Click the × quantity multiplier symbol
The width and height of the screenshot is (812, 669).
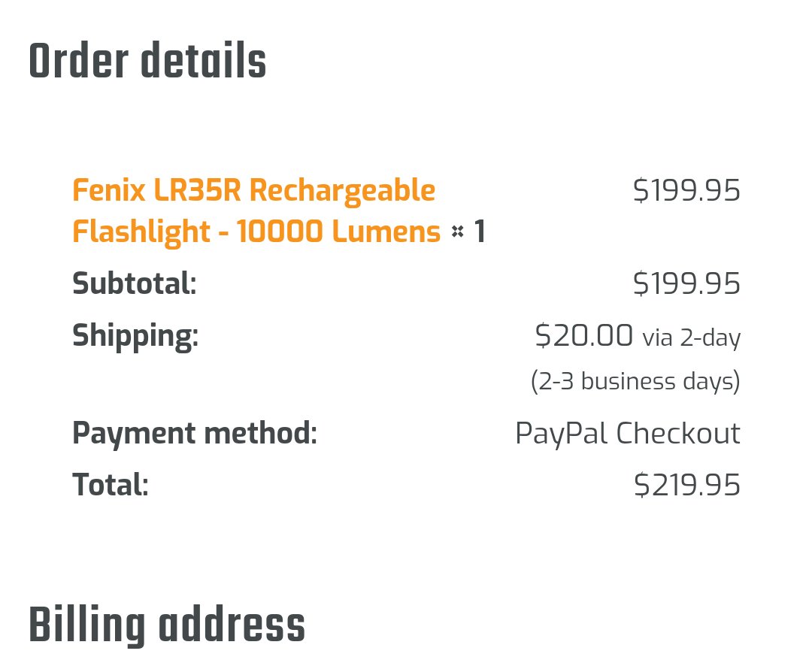tap(457, 232)
